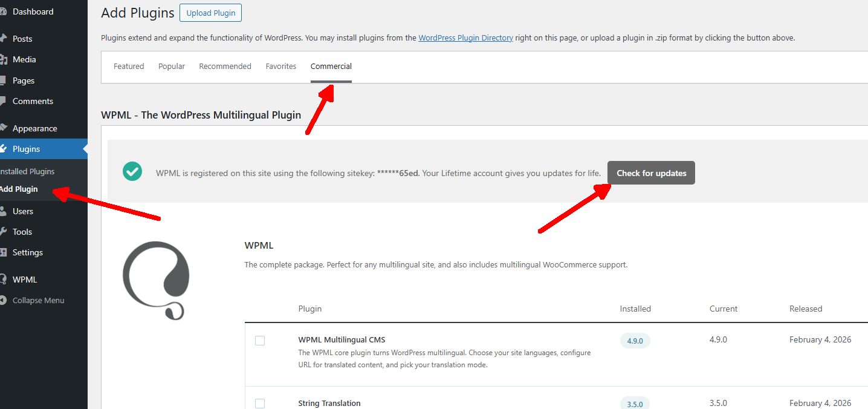This screenshot has height=409, width=868.
Task: Click the WPML sidebar icon
Action: click(3, 280)
